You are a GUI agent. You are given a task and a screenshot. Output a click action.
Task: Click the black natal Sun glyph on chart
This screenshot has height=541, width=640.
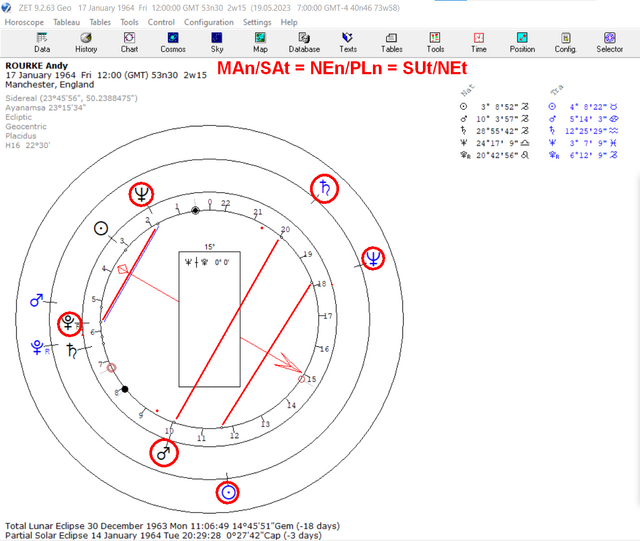point(101,228)
